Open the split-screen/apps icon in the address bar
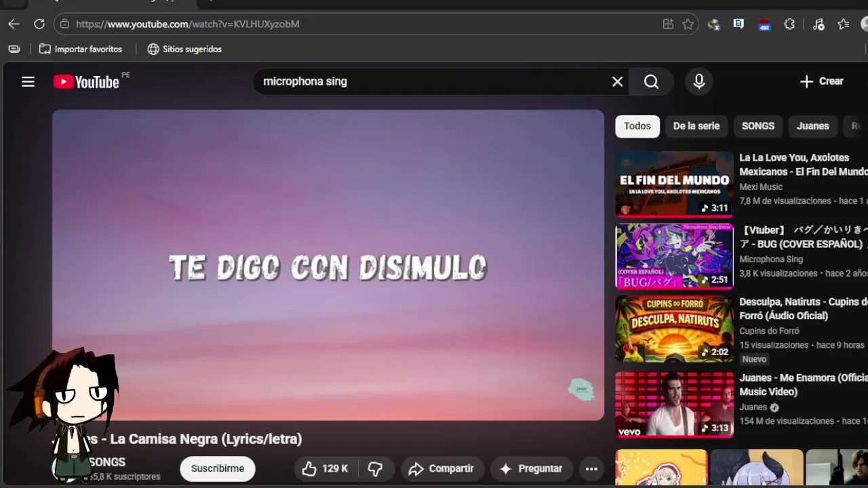Viewport: 868px width, 488px height. coord(668,24)
